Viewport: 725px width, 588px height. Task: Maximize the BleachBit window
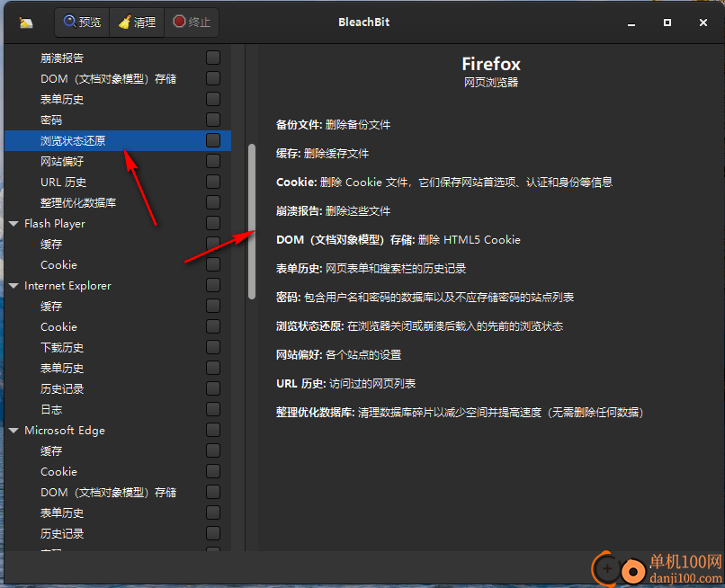click(667, 22)
